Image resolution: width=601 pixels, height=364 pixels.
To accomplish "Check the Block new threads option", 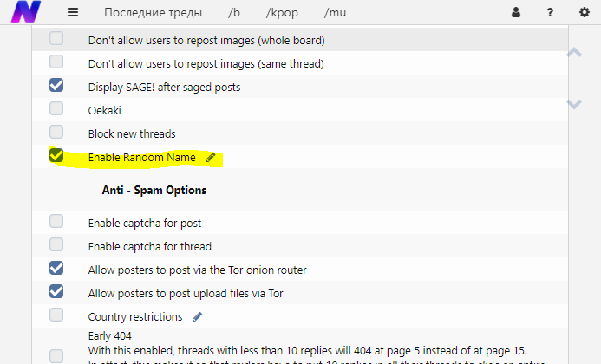I will (x=56, y=133).
